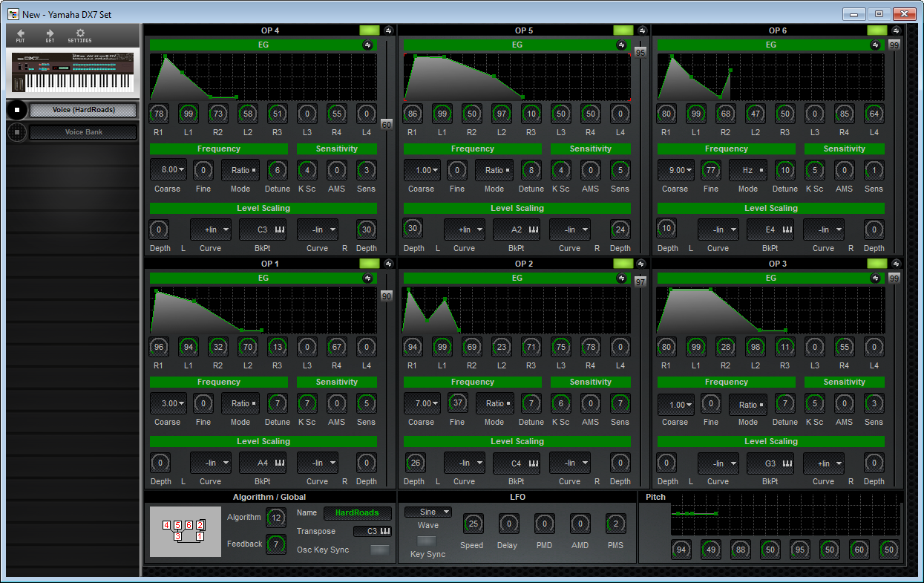Toggle the OP 1 green enable switch

point(370,264)
